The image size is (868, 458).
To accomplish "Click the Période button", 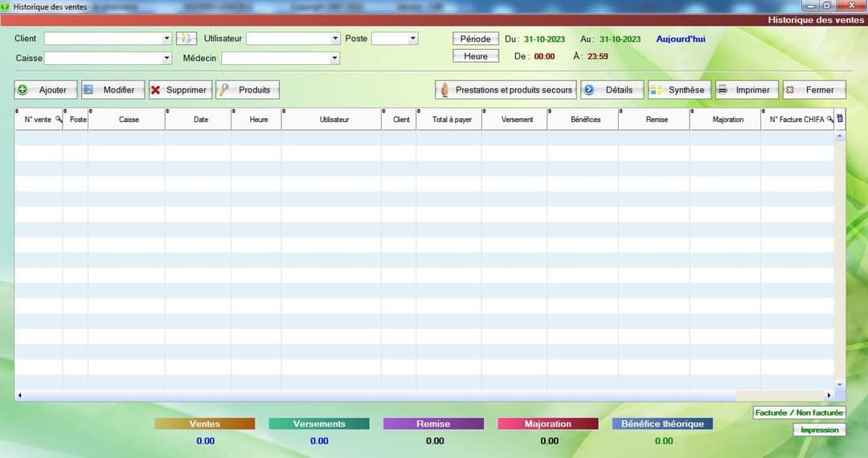I will (x=476, y=39).
